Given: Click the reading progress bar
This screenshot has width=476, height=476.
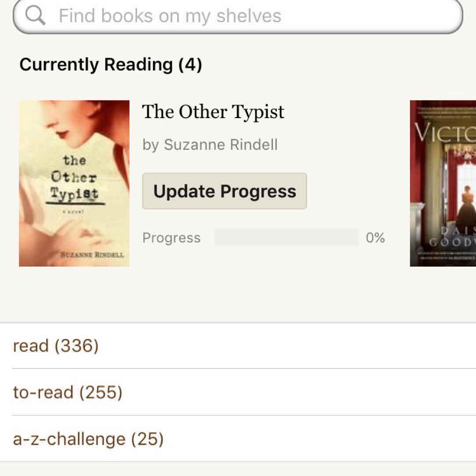Looking at the screenshot, I should tap(286, 238).
